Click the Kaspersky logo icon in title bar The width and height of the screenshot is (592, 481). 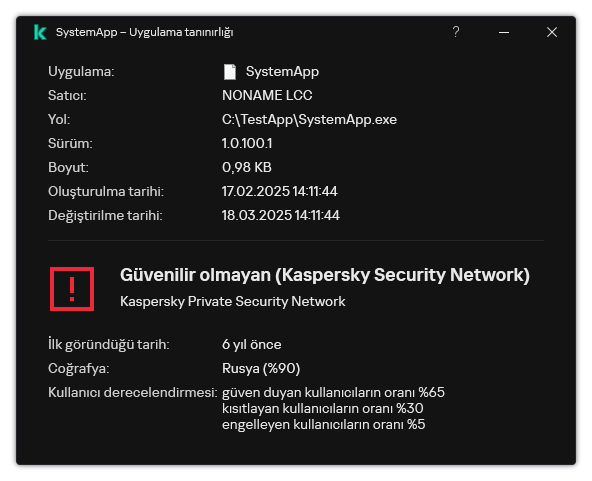point(40,32)
